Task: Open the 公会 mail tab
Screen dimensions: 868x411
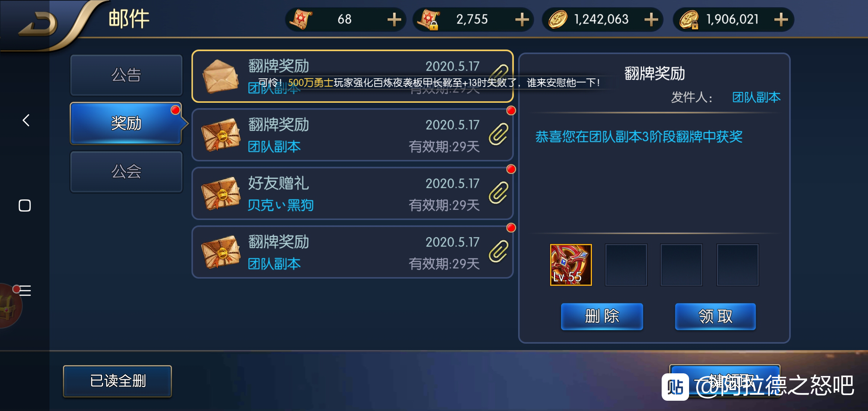Action: [x=126, y=172]
